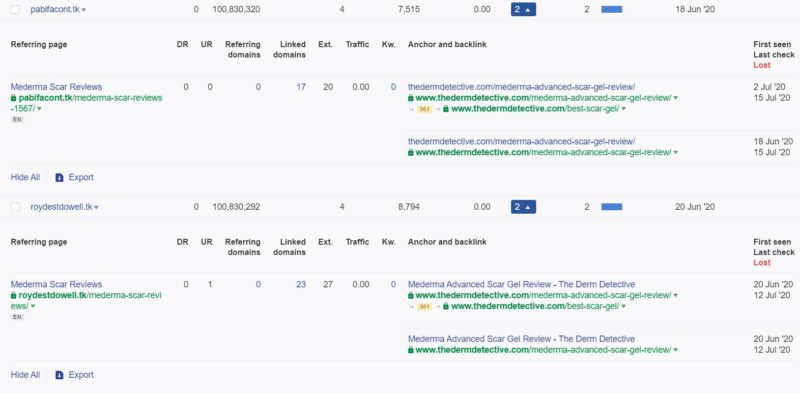Click UR column header in roydestdowell.tk section
The width and height of the screenshot is (800, 393).
coord(207,242)
